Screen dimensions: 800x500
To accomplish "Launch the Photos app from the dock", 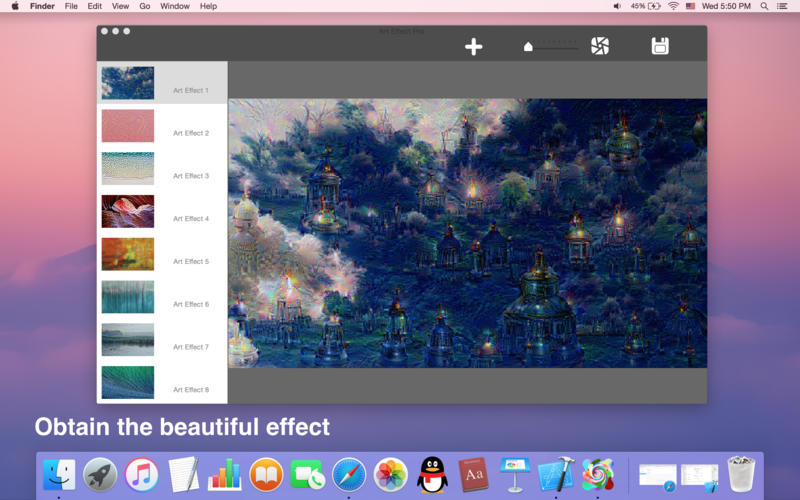I will click(390, 474).
